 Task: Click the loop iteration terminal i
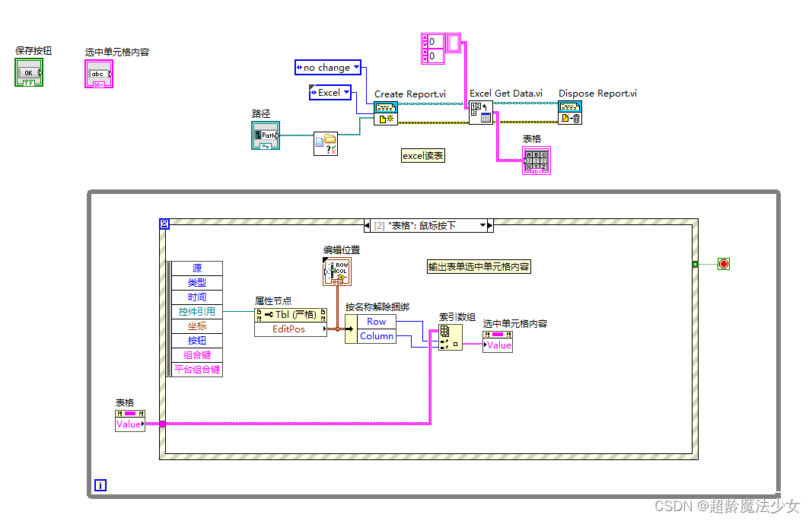[x=100, y=484]
